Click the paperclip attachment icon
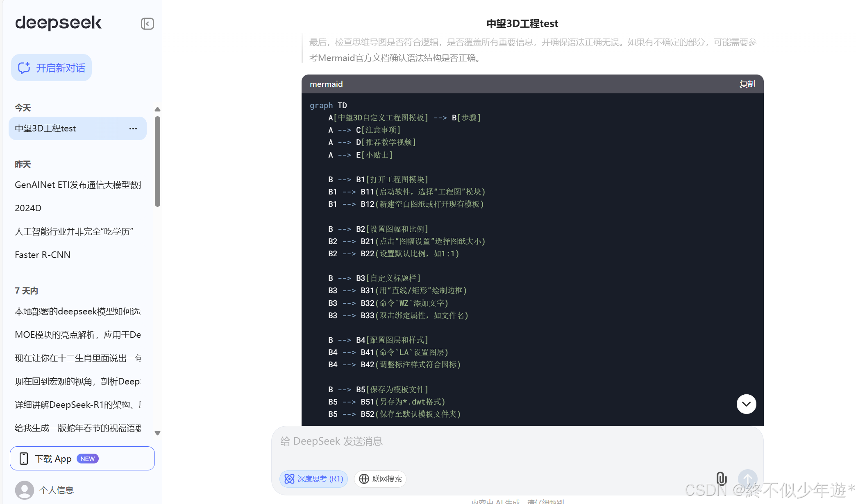 (x=721, y=478)
